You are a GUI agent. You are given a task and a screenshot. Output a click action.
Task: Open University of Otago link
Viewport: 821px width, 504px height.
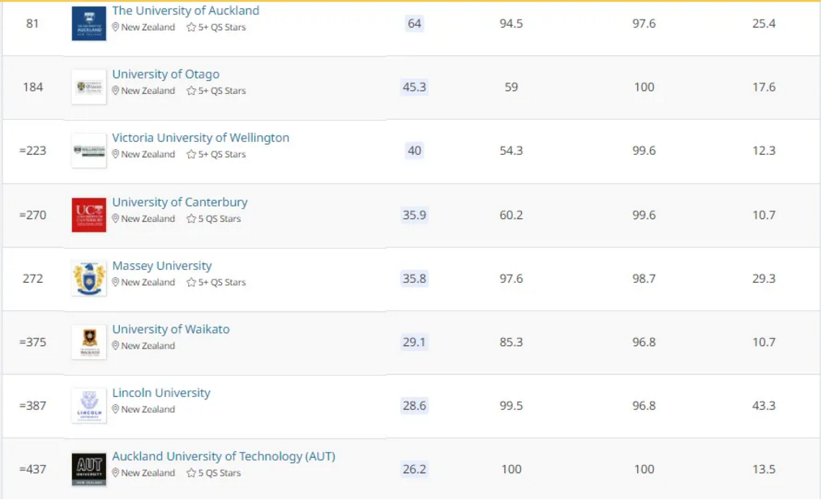(x=165, y=75)
